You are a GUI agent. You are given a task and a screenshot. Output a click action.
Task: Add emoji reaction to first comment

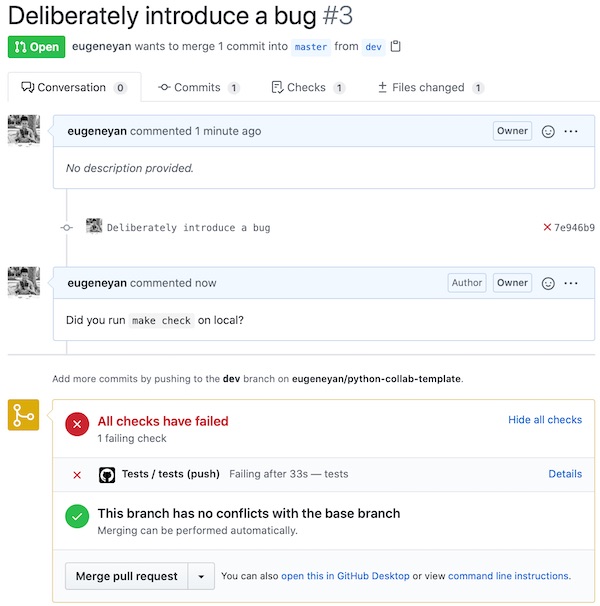pos(548,131)
